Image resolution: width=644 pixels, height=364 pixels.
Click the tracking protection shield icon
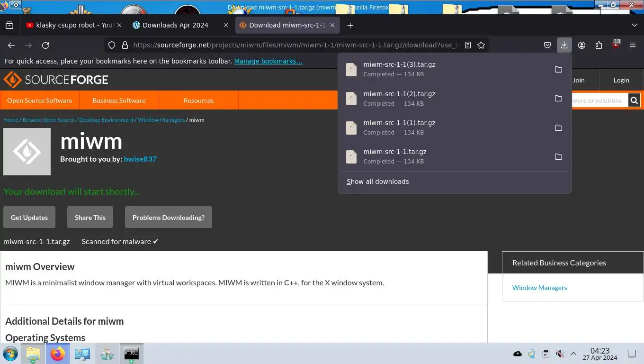112,45
